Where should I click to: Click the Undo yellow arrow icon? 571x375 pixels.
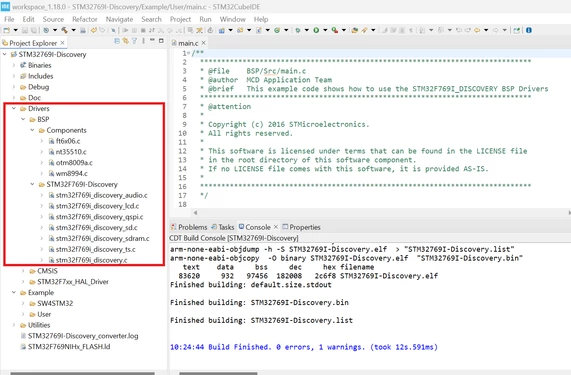coord(93,30)
